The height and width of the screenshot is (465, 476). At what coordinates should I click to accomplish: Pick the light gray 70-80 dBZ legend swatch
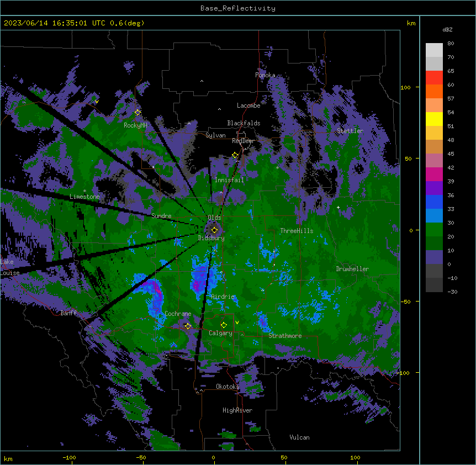[434, 50]
